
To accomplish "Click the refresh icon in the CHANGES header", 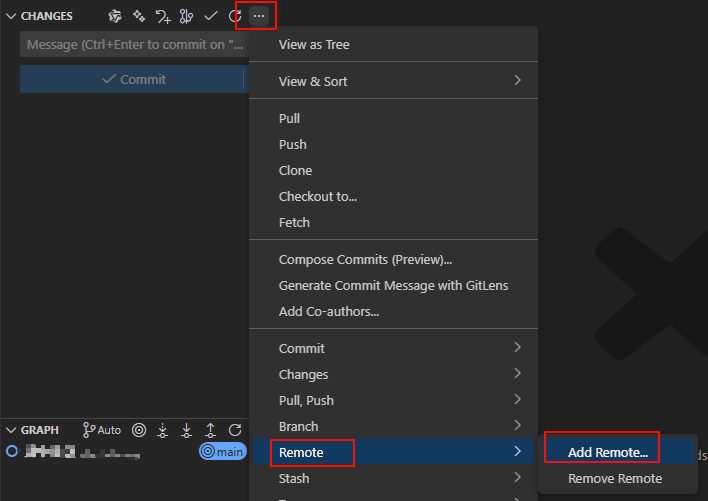I will click(235, 16).
